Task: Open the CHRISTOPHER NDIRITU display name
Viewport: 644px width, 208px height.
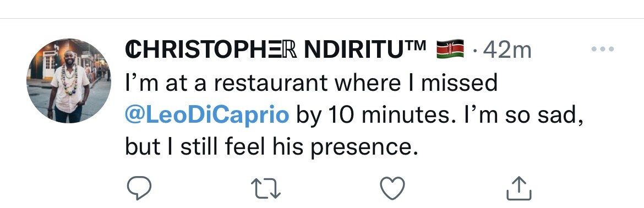Action: click(x=276, y=49)
